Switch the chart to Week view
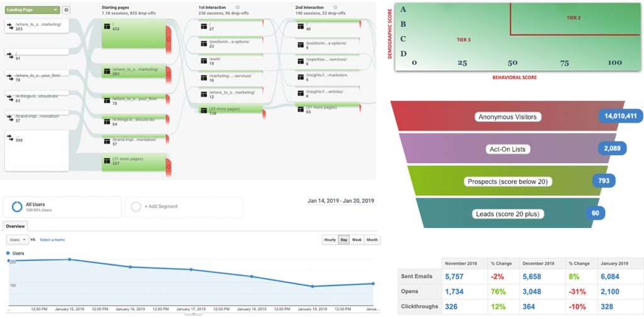 tap(357, 240)
